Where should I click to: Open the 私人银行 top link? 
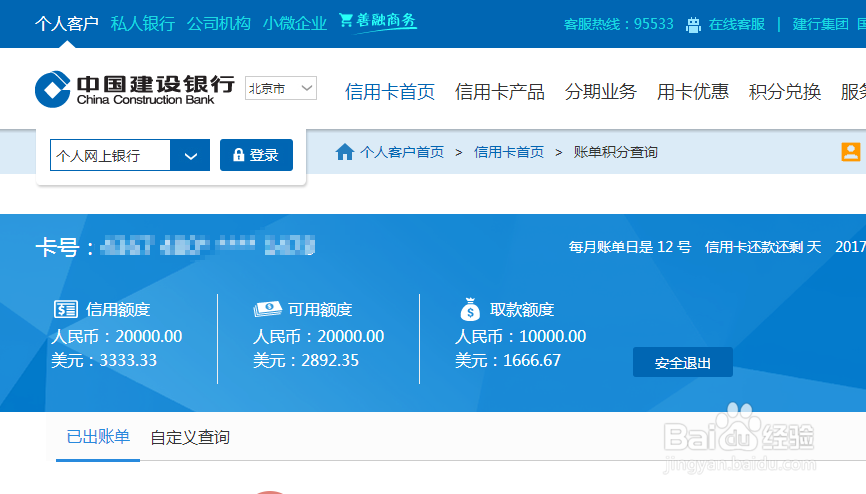142,23
